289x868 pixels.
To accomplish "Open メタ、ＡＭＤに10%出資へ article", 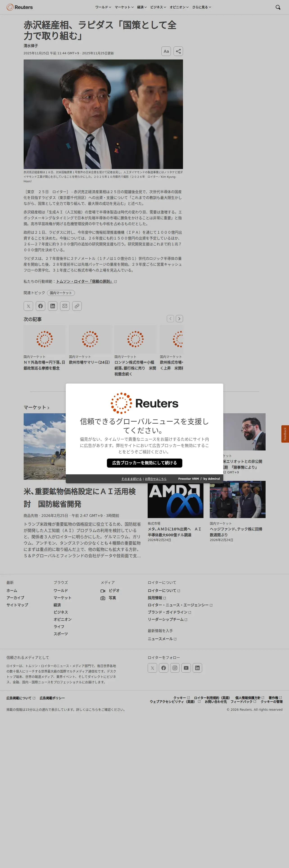I will coord(174,532).
